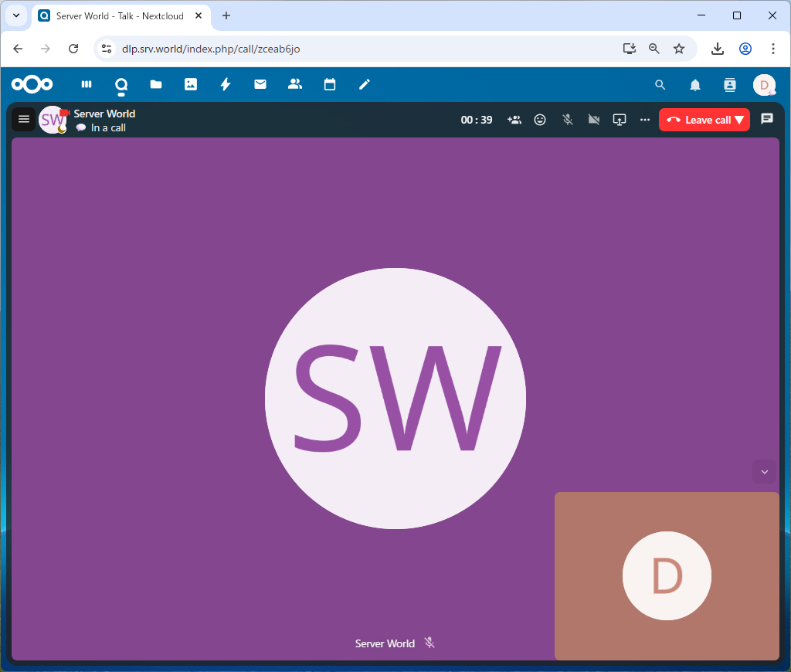Open the user account avatar menu

[x=764, y=85]
